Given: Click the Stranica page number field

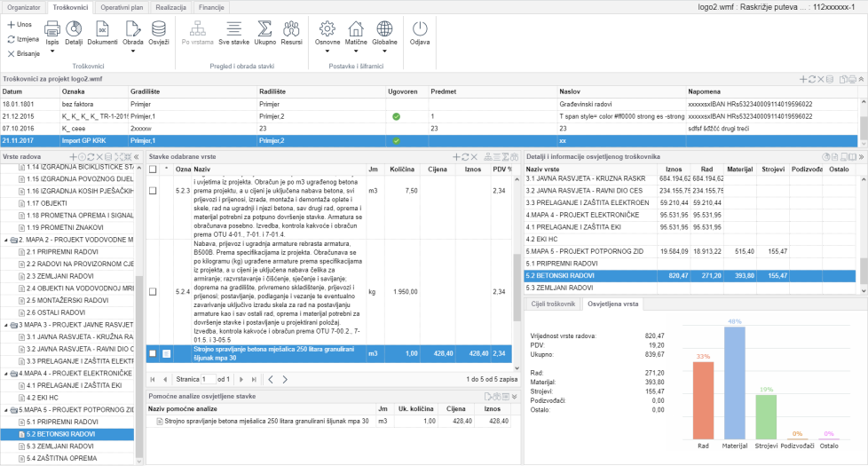Looking at the screenshot, I should 209,380.
